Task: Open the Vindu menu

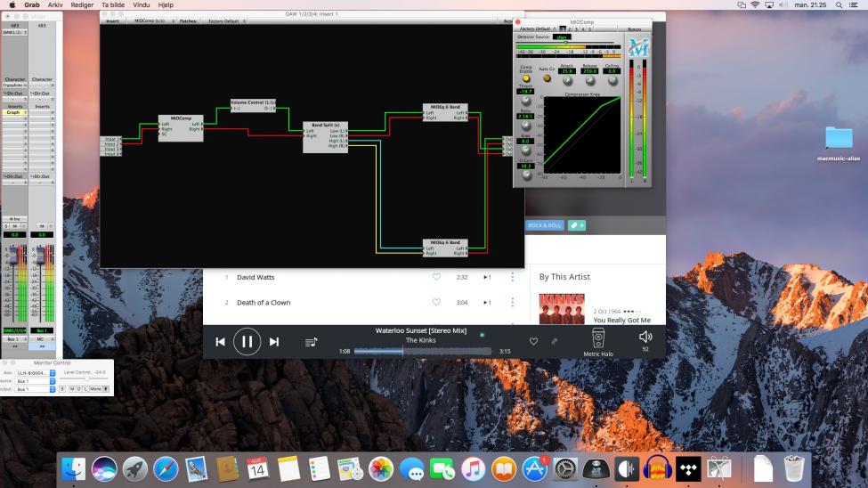Action: 142,4
